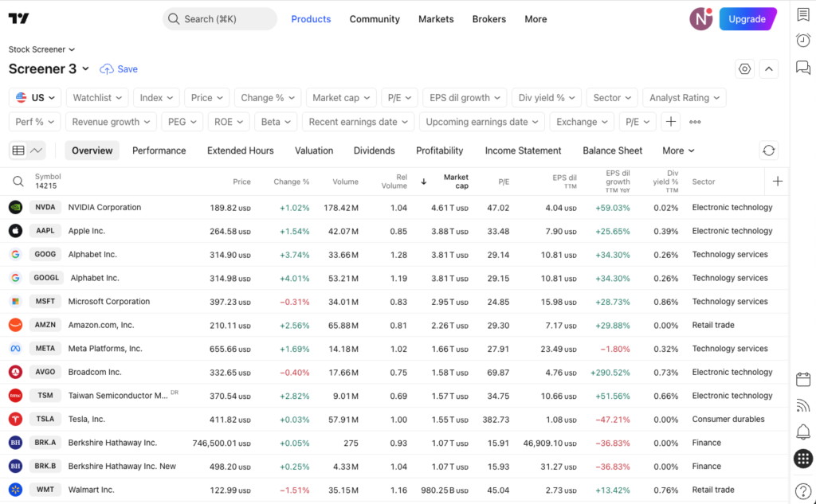
Task: Open the Performance tab
Action: 159,150
